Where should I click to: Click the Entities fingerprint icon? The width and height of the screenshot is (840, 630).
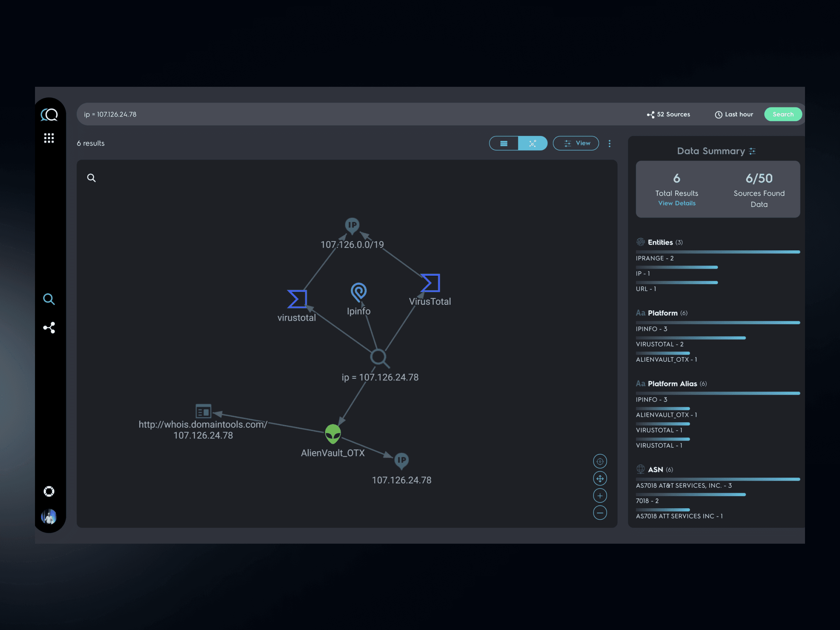[640, 242]
